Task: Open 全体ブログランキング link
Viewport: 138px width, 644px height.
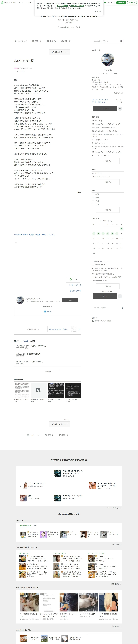Action: point(99,99)
